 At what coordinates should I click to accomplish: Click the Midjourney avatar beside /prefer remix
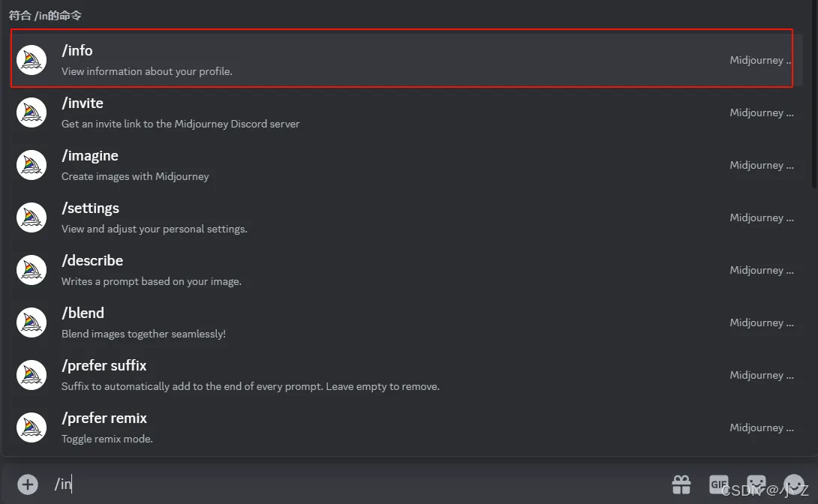[x=32, y=427]
